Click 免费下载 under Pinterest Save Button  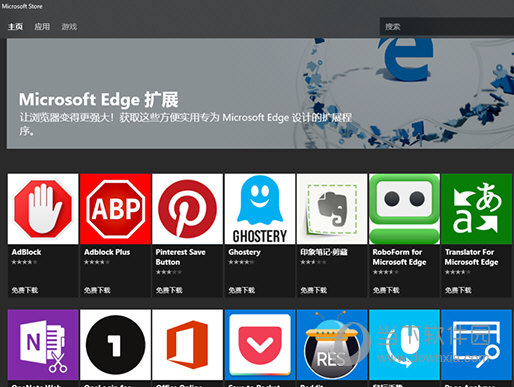pos(169,290)
